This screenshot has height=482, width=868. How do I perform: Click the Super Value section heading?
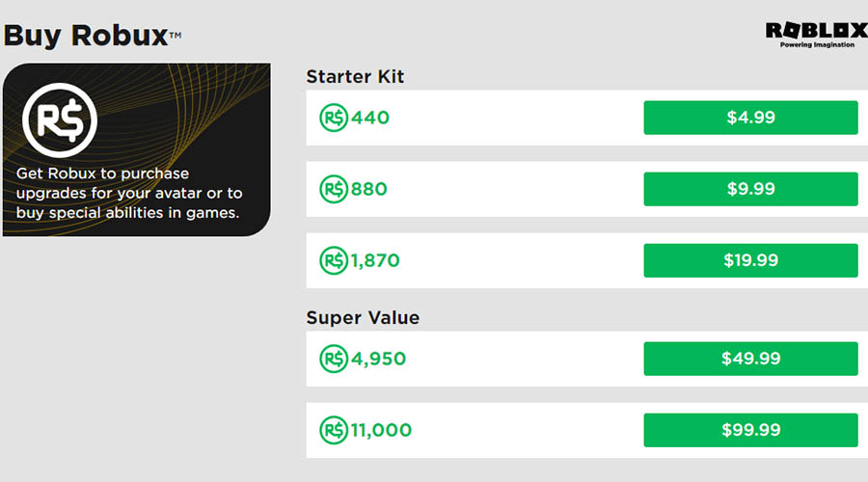pyautogui.click(x=363, y=317)
